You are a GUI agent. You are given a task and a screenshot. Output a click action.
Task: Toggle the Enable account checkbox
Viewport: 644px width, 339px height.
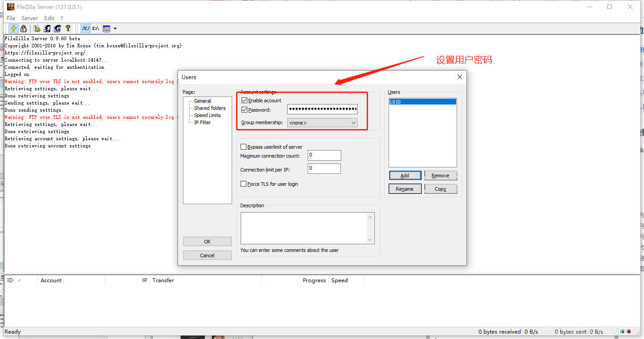tap(244, 100)
